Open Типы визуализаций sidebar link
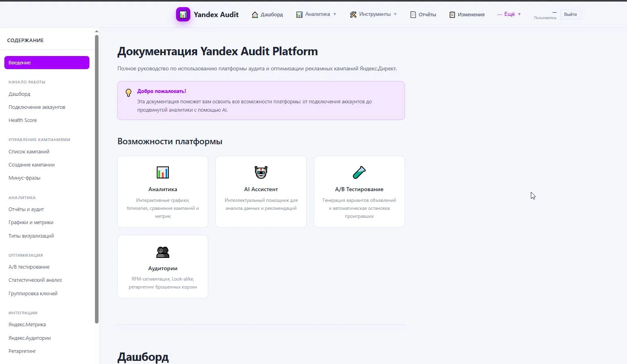Screen dimensions: 627x364 31,236
